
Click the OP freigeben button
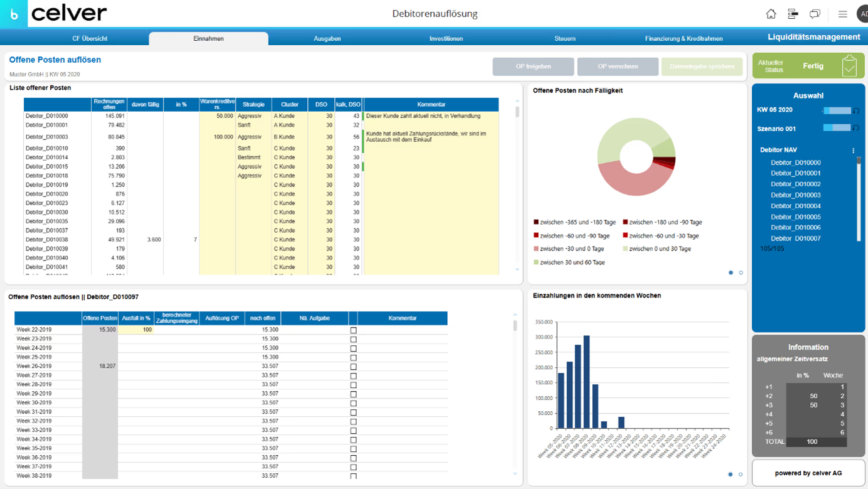pyautogui.click(x=533, y=67)
